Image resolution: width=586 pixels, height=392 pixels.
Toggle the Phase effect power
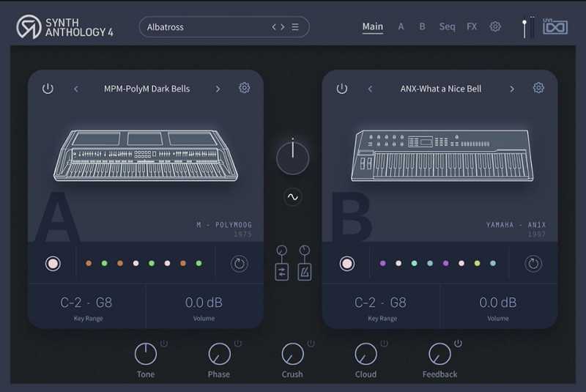pos(237,343)
